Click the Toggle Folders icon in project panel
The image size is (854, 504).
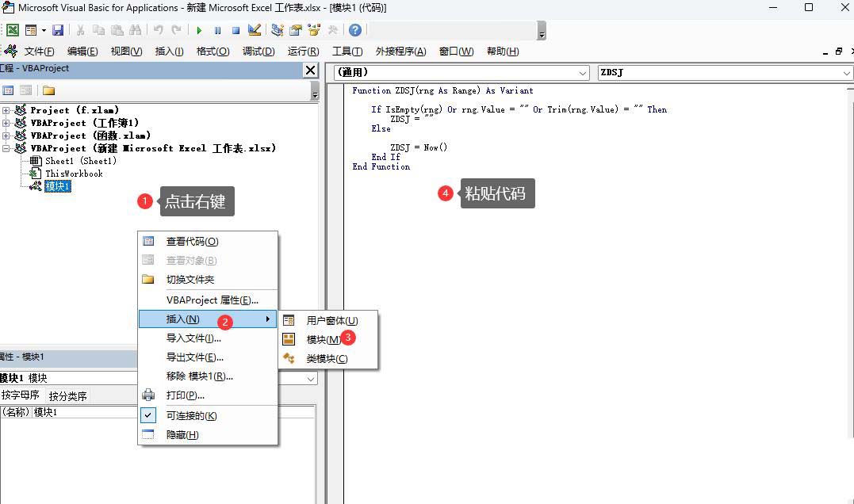pos(48,90)
